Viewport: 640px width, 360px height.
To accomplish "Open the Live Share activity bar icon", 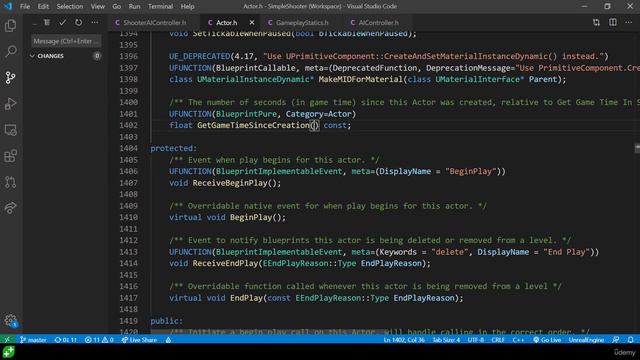I will pos(11,208).
